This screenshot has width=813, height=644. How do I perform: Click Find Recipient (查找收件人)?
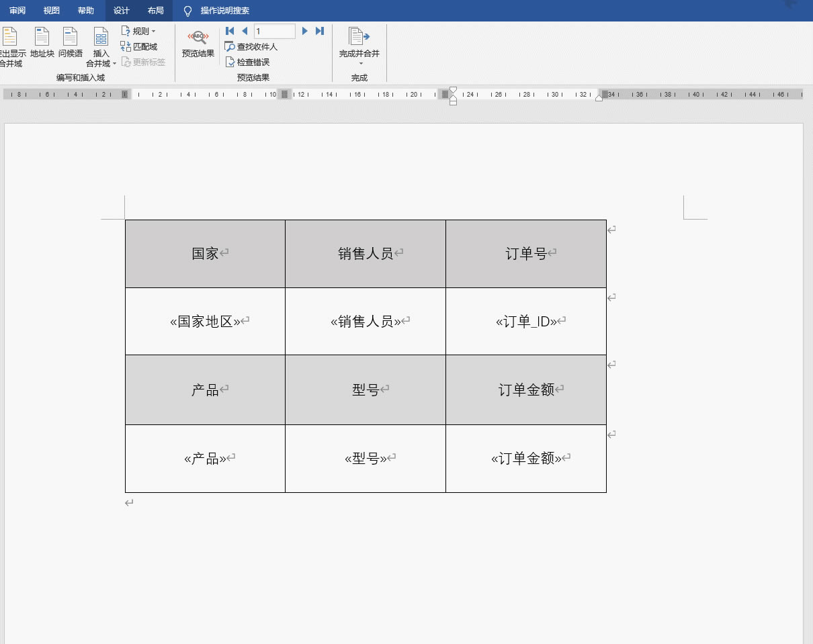tap(251, 47)
